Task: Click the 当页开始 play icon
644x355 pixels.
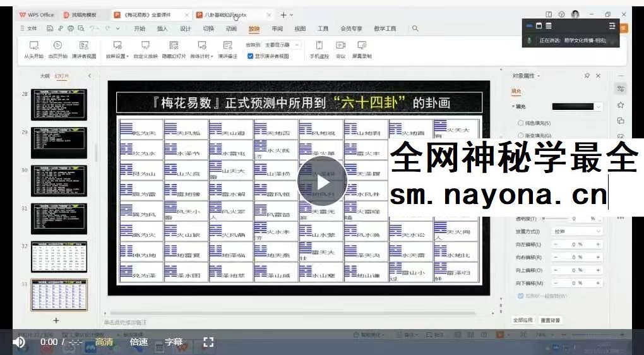Action: tap(57, 45)
